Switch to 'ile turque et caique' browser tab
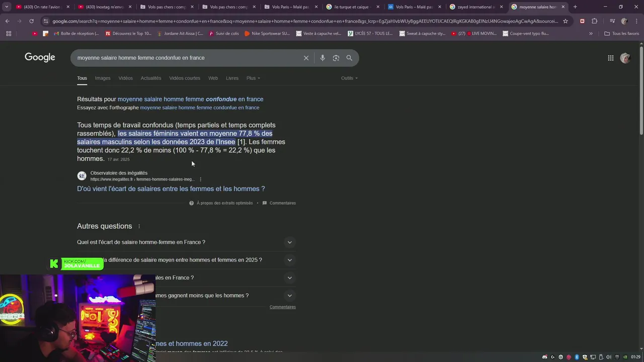644x362 pixels. tap(352, 7)
